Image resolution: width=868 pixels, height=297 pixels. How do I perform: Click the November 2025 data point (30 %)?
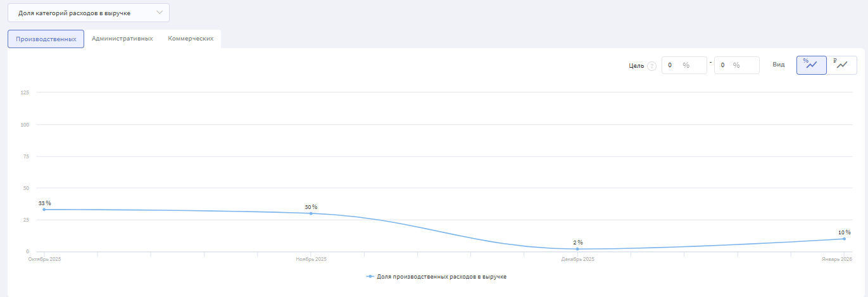pyautogui.click(x=311, y=213)
